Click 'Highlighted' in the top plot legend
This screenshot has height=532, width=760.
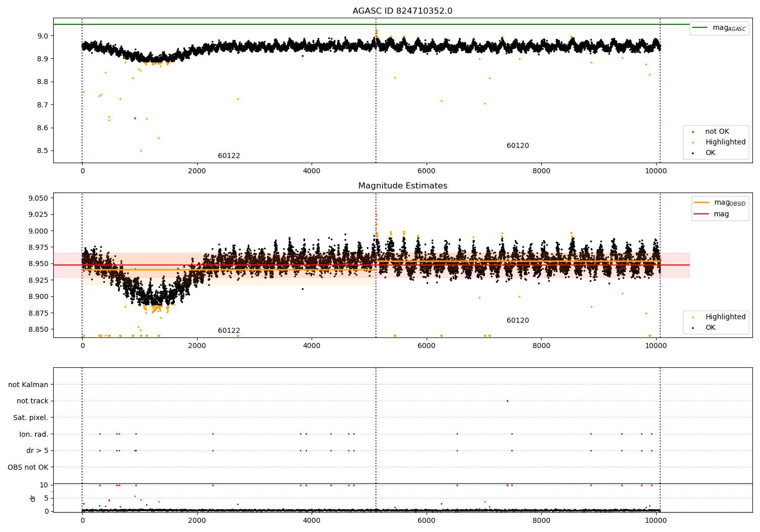click(726, 142)
